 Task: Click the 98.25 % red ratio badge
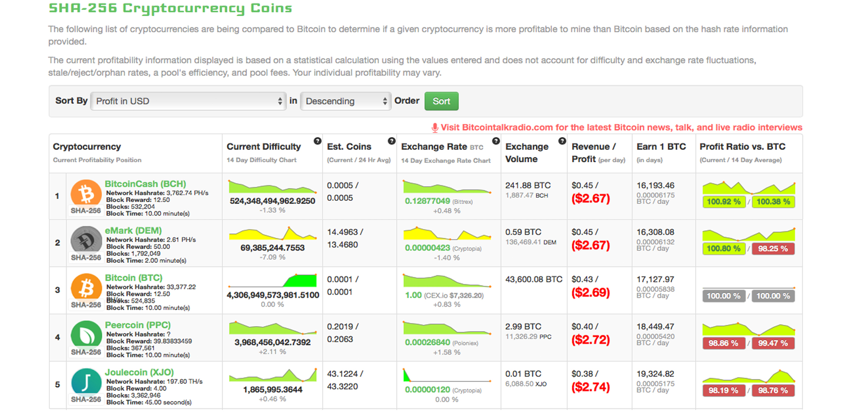(x=773, y=249)
